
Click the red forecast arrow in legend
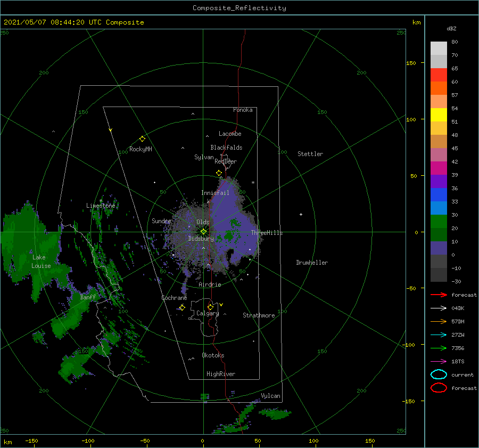click(x=439, y=295)
